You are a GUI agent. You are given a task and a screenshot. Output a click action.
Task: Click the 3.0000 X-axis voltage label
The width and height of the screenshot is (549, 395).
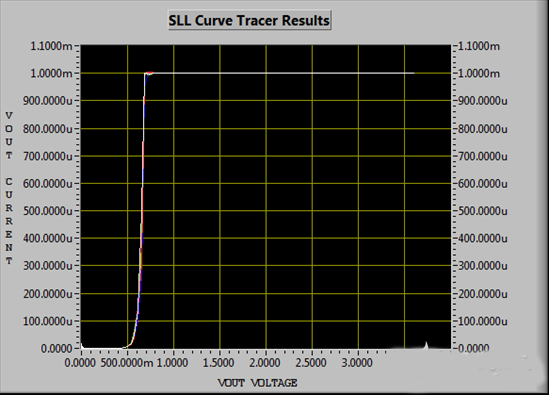(x=356, y=363)
